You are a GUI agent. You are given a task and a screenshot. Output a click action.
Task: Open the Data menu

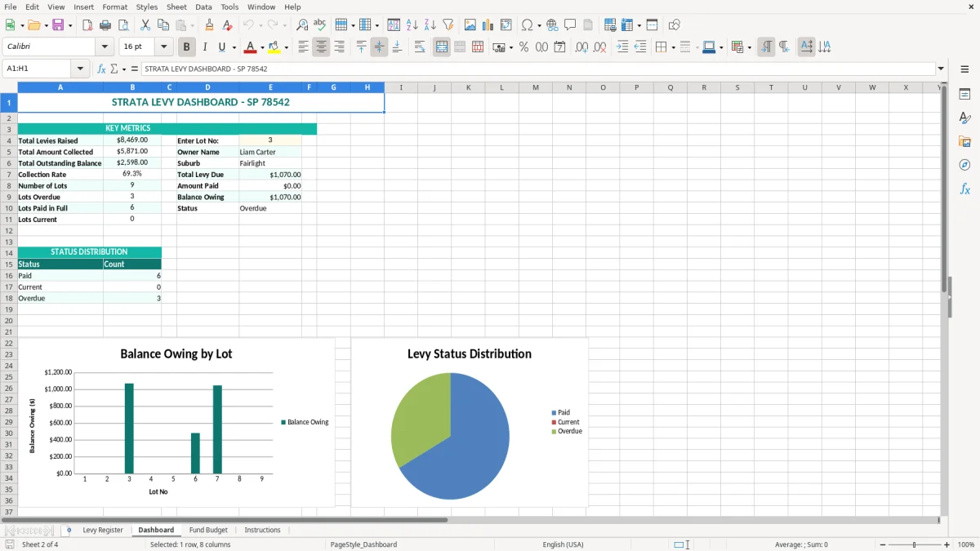[203, 7]
